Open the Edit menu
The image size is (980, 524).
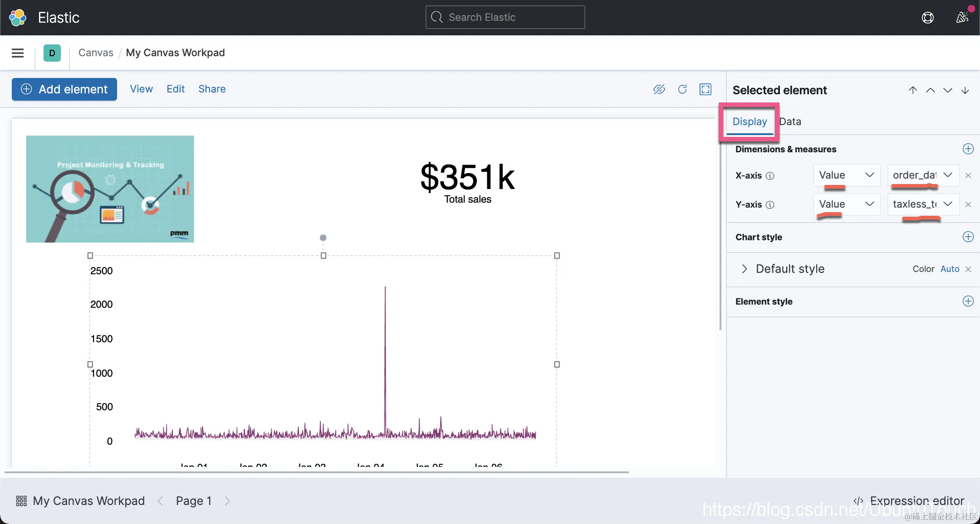point(175,89)
